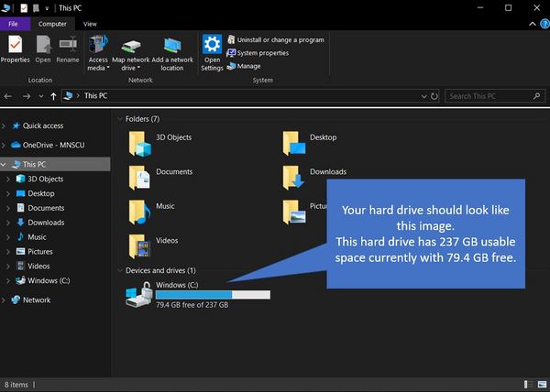Expand the Quick access node

pos(4,125)
